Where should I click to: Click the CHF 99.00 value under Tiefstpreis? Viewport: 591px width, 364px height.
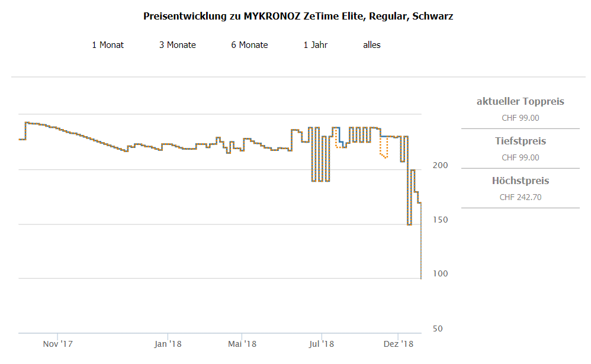point(520,157)
